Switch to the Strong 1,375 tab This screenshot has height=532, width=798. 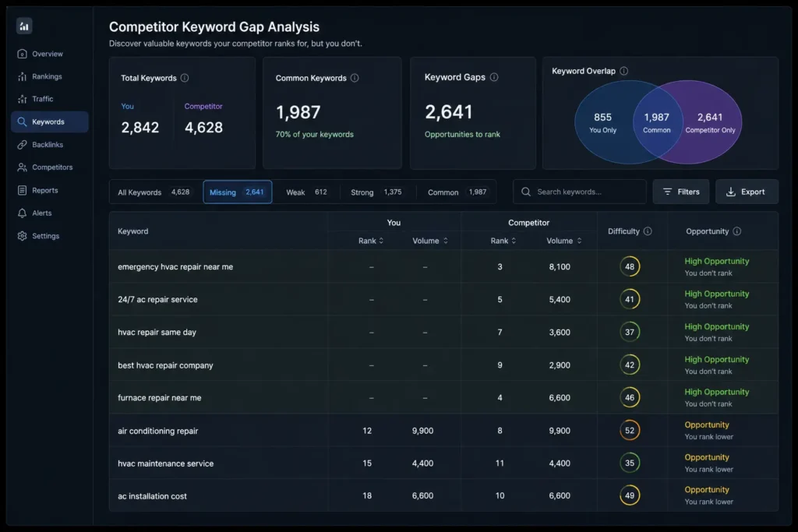(x=376, y=192)
